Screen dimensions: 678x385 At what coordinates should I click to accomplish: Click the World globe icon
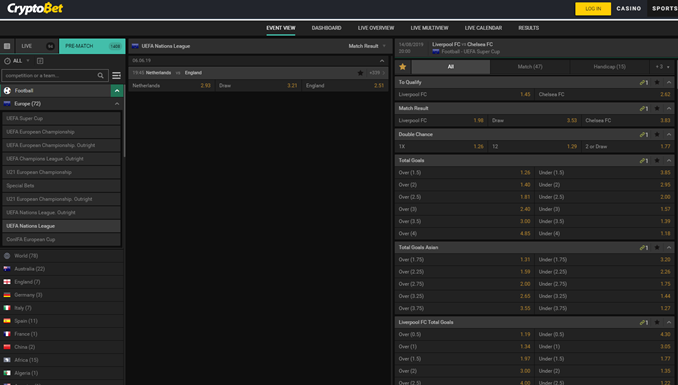pyautogui.click(x=7, y=256)
